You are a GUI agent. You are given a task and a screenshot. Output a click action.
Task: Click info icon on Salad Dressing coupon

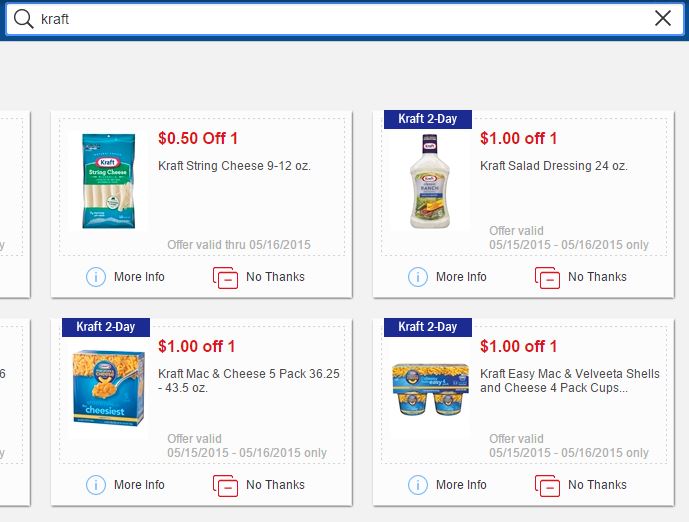(x=418, y=277)
